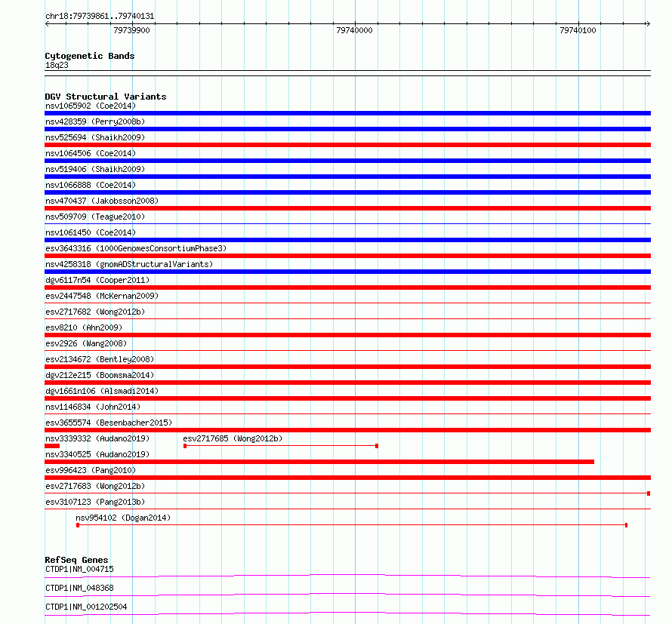Open esv2926 (Wang2008) entry
The width and height of the screenshot is (672, 624).
86,343
